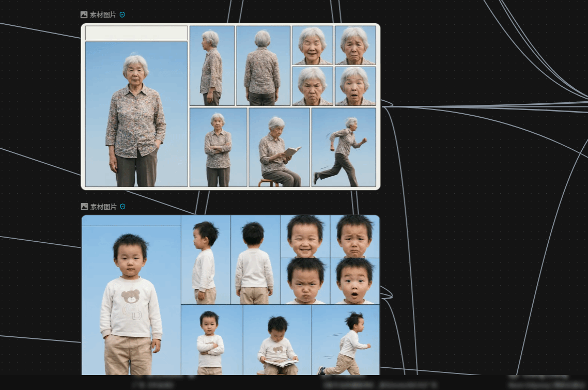Click the toddler's full-body teddy bear shirt panel

[x=131, y=300]
